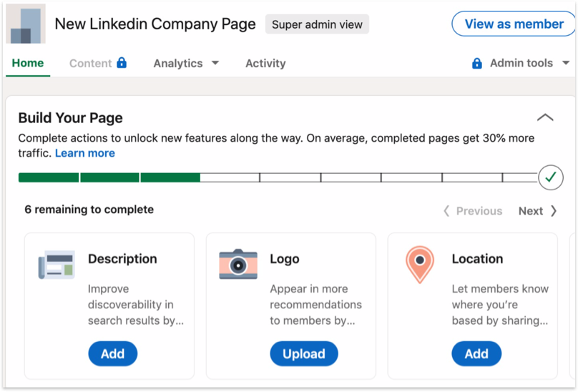578x392 pixels.
Task: Click the green page completion progress bar
Action: [109, 177]
